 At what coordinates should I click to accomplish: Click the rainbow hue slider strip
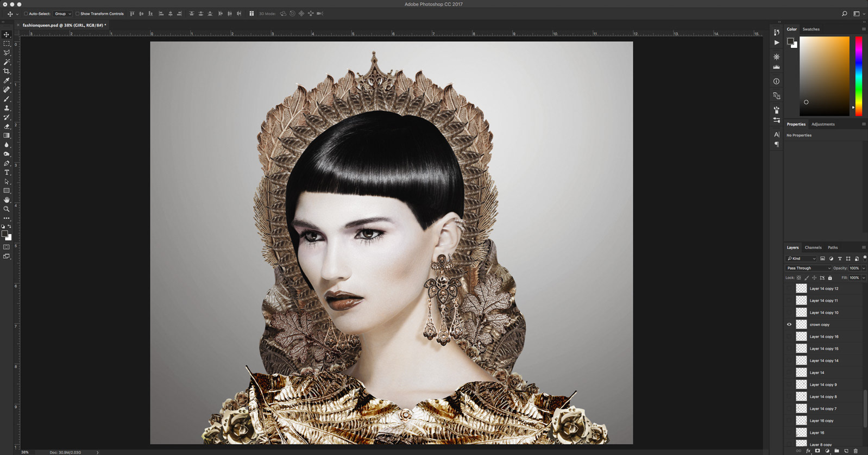[x=859, y=76]
